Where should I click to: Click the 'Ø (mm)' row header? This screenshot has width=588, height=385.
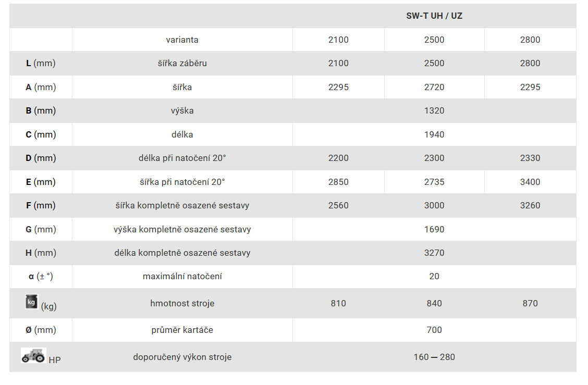(41, 330)
